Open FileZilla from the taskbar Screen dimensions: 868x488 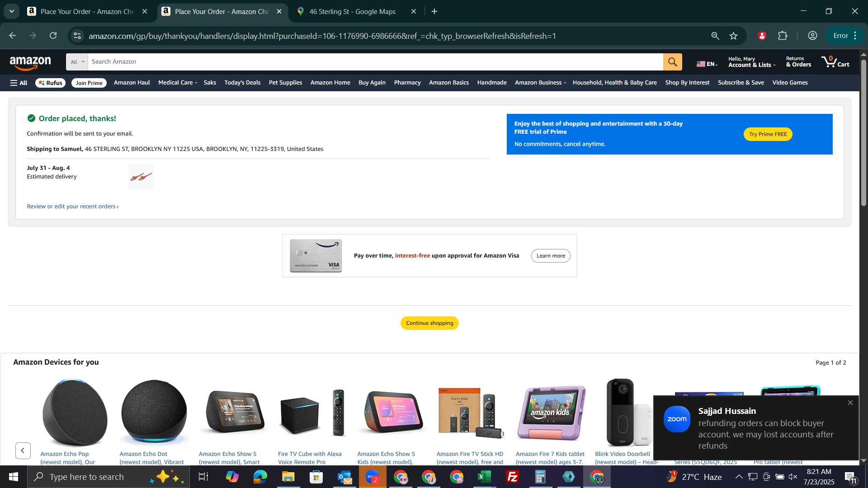click(x=513, y=477)
